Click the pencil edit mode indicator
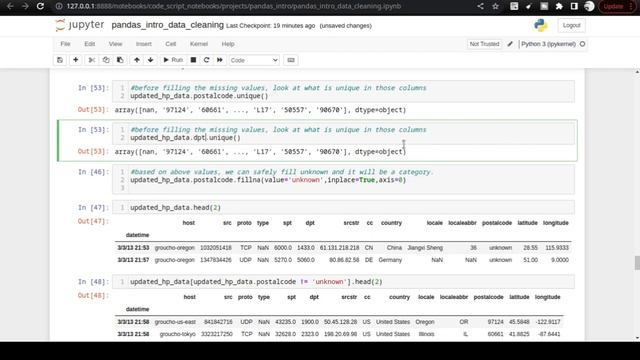Screen dimensions: 640x360 (x=510, y=44)
